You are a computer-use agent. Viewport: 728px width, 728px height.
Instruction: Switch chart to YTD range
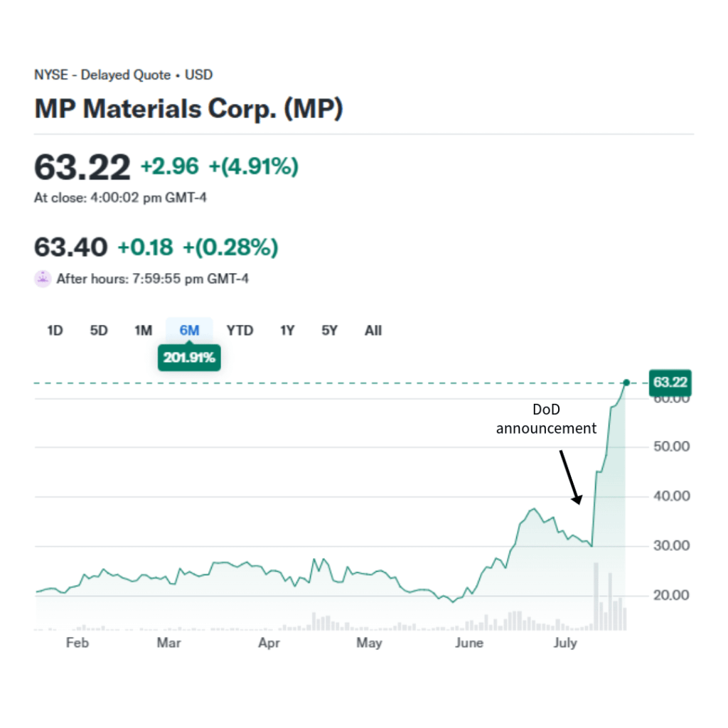coord(240,330)
